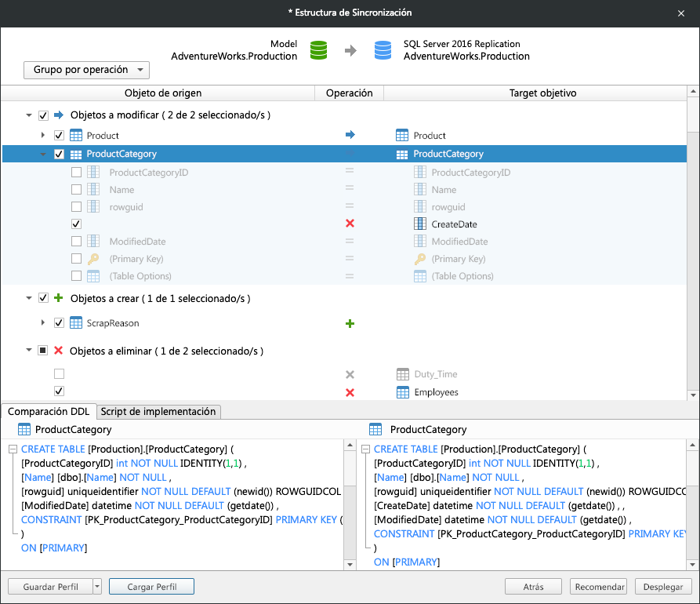Click the Primary Key icon under ProductCategory

[x=93, y=259]
